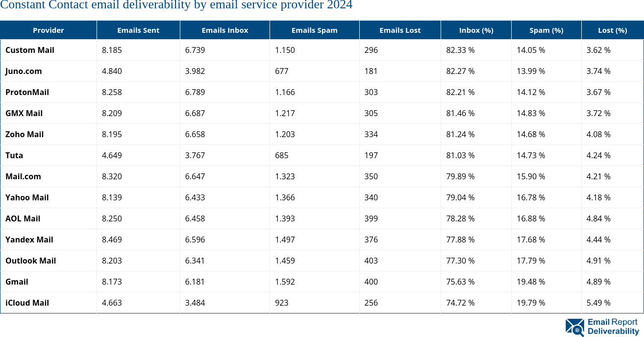Select the Gmail provider cell
Viewport: 644px width, 337px height.
pyautogui.click(x=49, y=282)
